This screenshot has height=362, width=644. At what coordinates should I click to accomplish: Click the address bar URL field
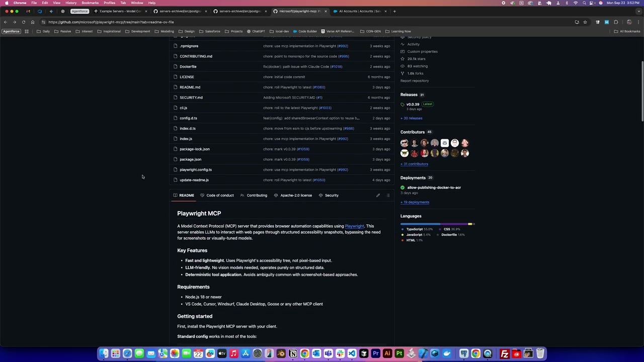click(x=302, y=22)
